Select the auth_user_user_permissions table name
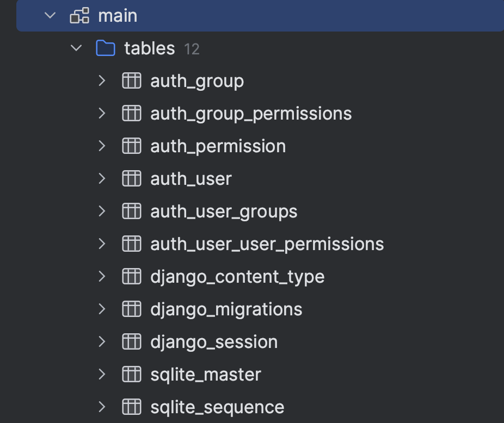504x423 pixels. click(x=267, y=244)
